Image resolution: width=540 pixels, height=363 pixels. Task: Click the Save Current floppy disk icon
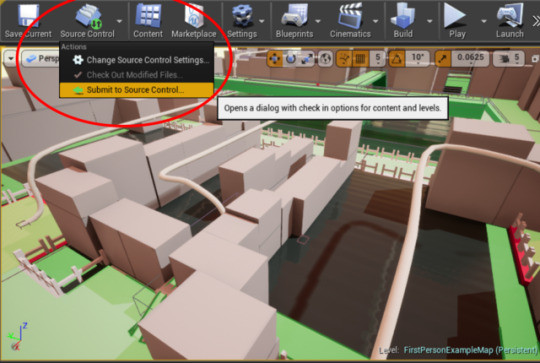pos(28,15)
